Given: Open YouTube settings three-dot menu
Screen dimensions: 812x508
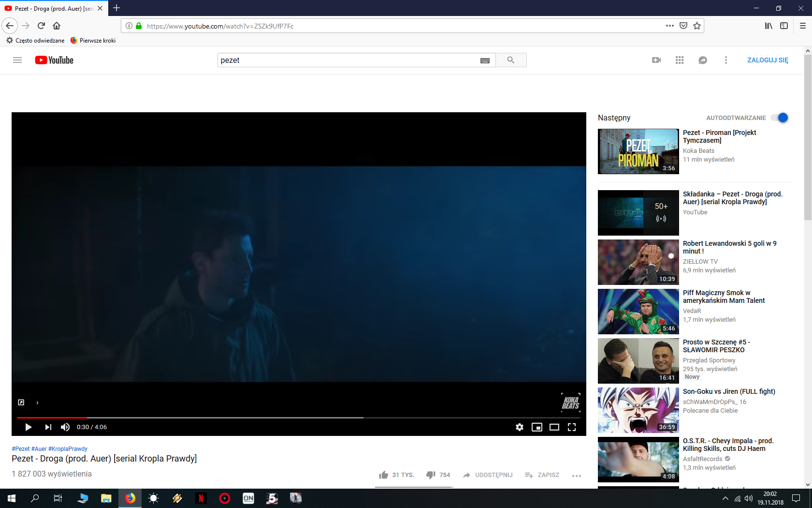Looking at the screenshot, I should [x=725, y=60].
